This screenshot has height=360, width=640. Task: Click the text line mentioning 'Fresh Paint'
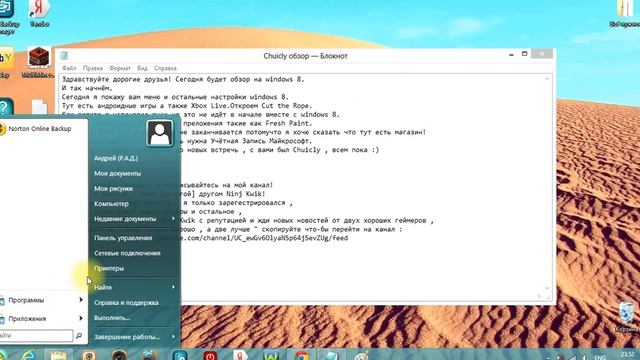click(x=247, y=123)
